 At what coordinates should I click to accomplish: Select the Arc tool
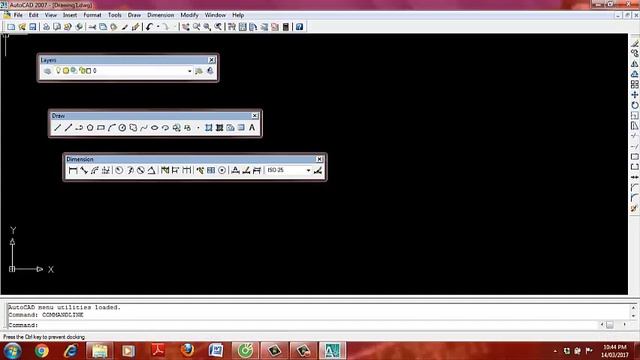111,128
